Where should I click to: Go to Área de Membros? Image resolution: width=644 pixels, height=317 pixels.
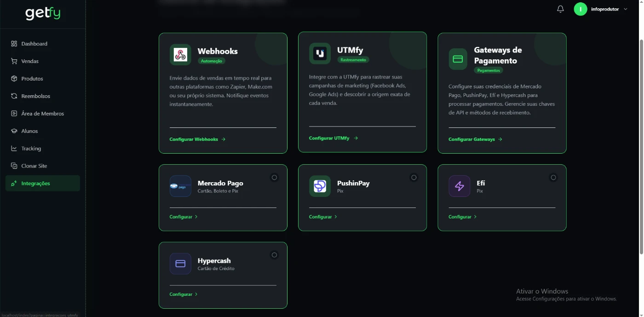(42, 114)
